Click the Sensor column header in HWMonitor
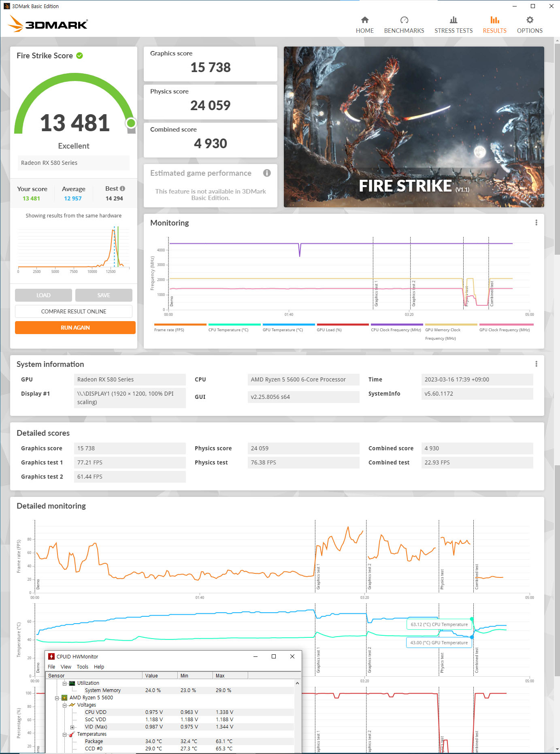 tap(94, 675)
